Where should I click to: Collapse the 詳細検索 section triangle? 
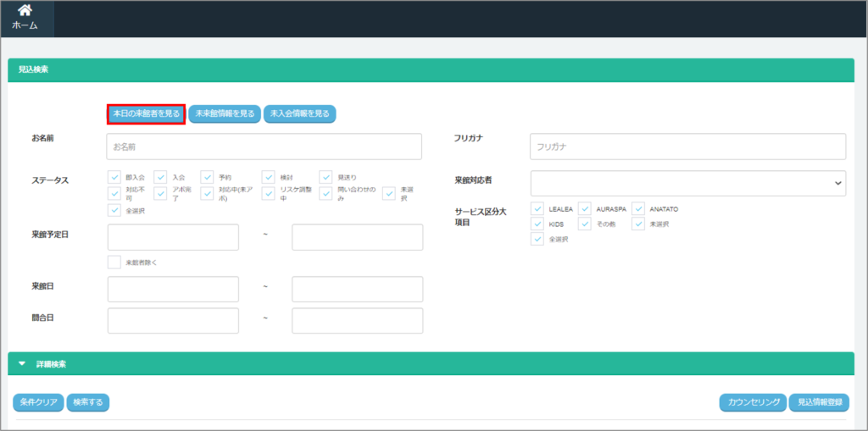coord(22,364)
